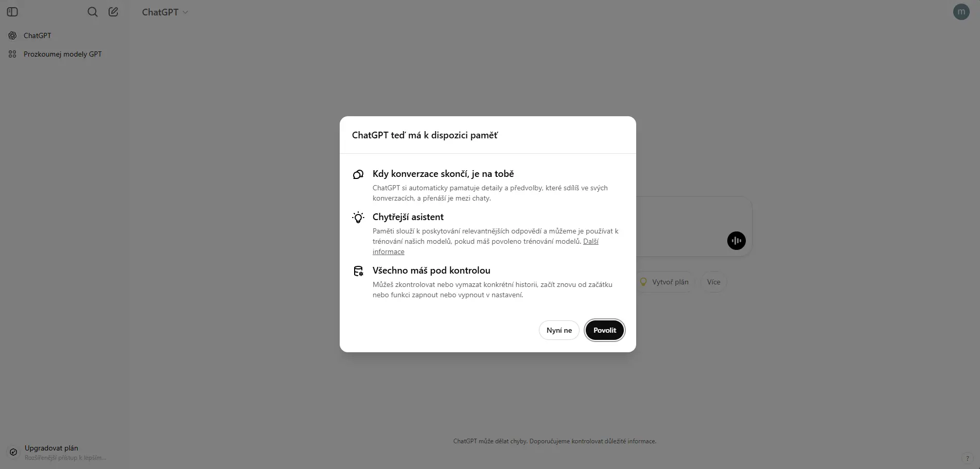Screen dimensions: 980x469
Task: Open the Další informace link
Action: 485,246
